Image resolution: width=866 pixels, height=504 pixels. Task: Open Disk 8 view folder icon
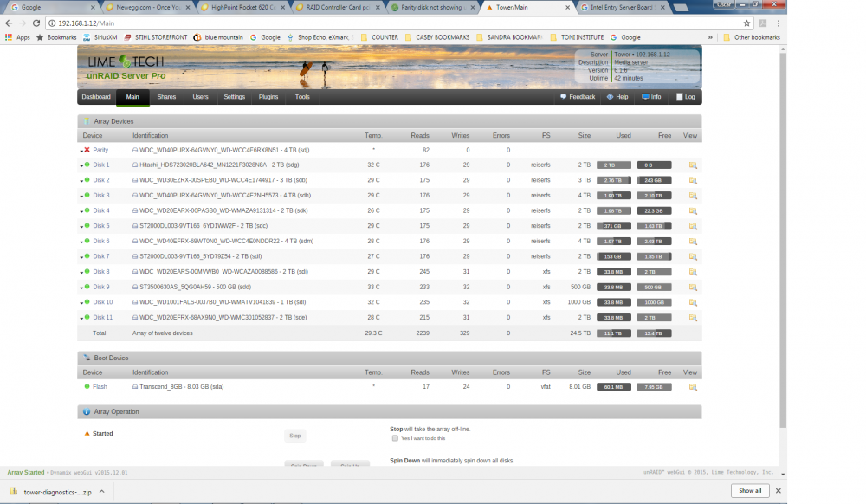693,272
